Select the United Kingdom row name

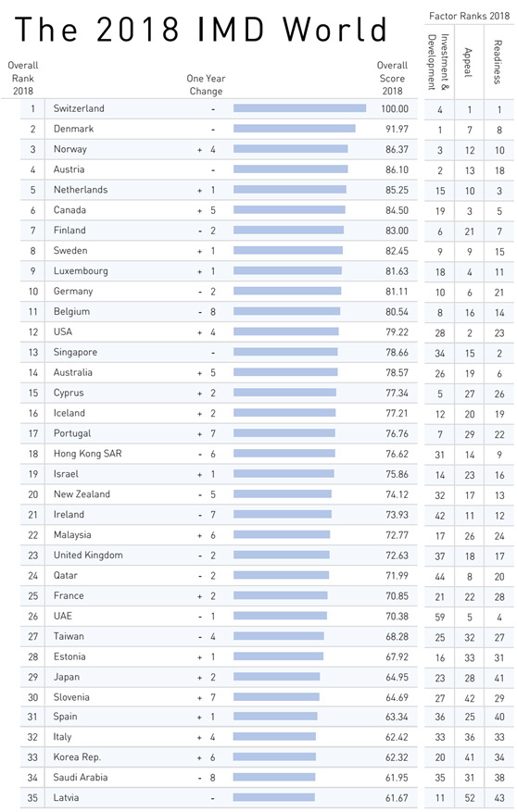(x=88, y=556)
